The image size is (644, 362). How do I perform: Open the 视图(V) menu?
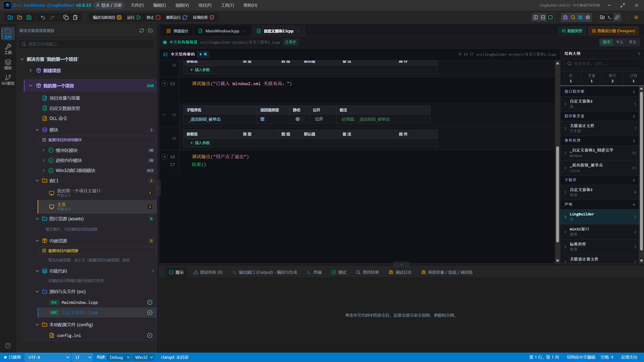pos(182,5)
